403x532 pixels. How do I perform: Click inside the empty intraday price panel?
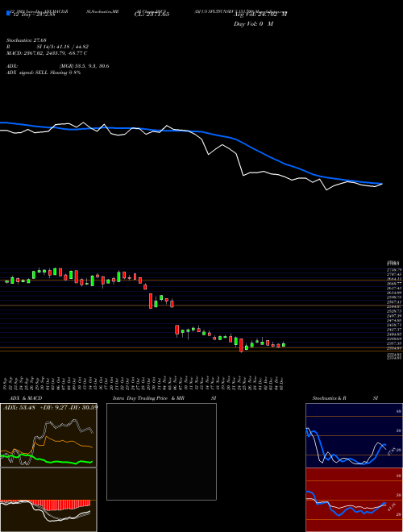tap(161, 451)
